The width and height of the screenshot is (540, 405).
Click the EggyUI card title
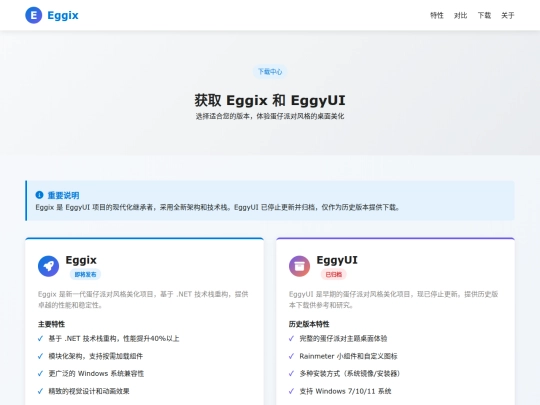[x=337, y=260]
